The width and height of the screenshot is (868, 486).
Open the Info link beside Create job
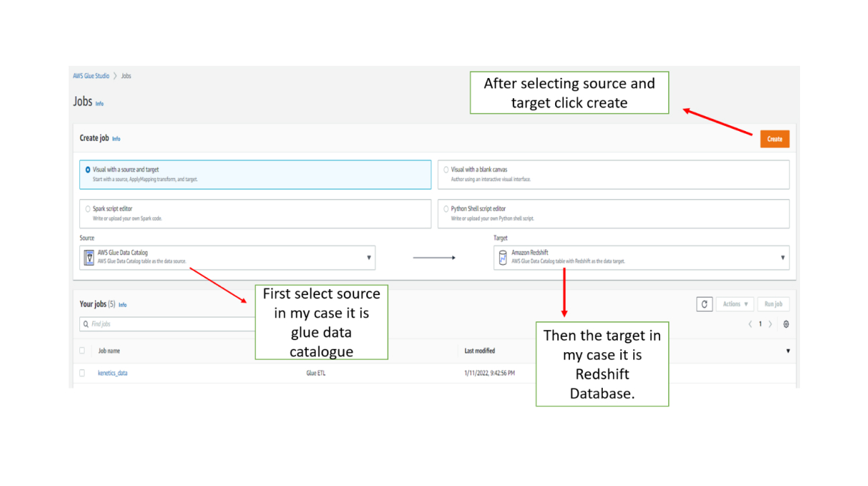pyautogui.click(x=116, y=138)
